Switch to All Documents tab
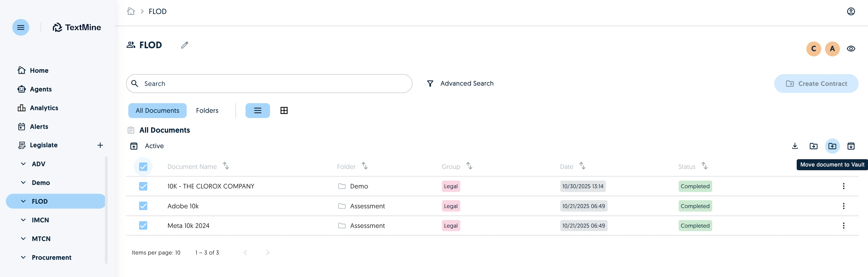868x277 pixels. [x=157, y=110]
